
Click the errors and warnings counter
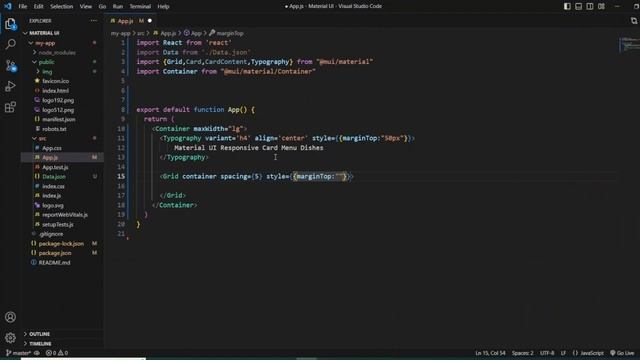tap(57, 353)
